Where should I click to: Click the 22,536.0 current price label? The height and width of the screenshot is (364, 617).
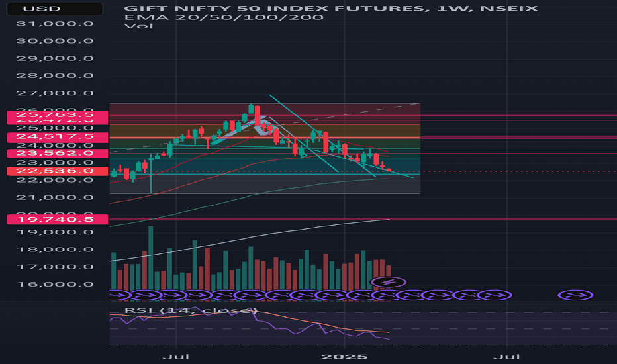tap(58, 171)
